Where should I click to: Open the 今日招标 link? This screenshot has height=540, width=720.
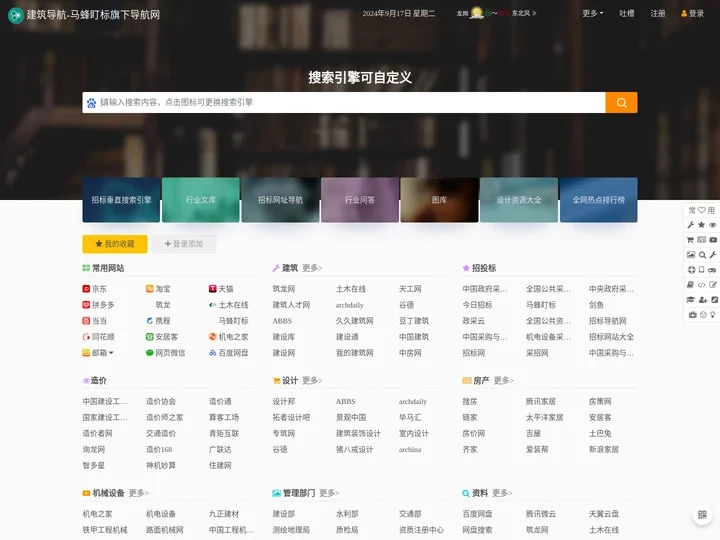[478, 305]
